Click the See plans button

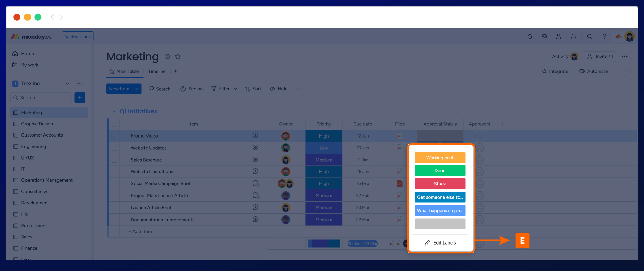tap(77, 37)
